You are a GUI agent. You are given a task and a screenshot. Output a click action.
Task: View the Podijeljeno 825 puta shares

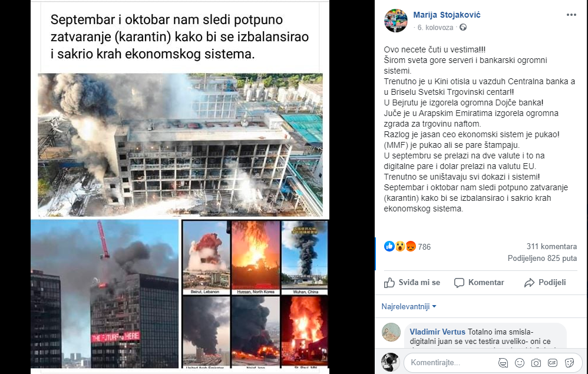point(542,258)
